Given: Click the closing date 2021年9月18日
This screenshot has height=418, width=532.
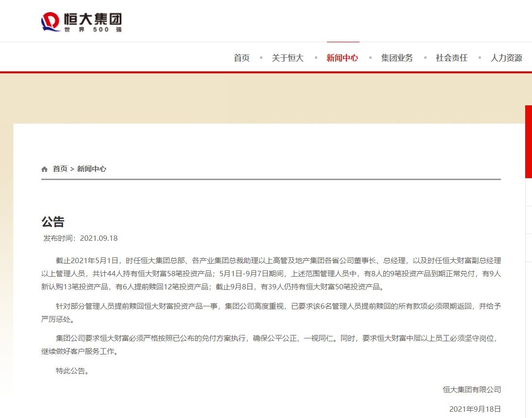Looking at the screenshot, I should click(x=475, y=409).
